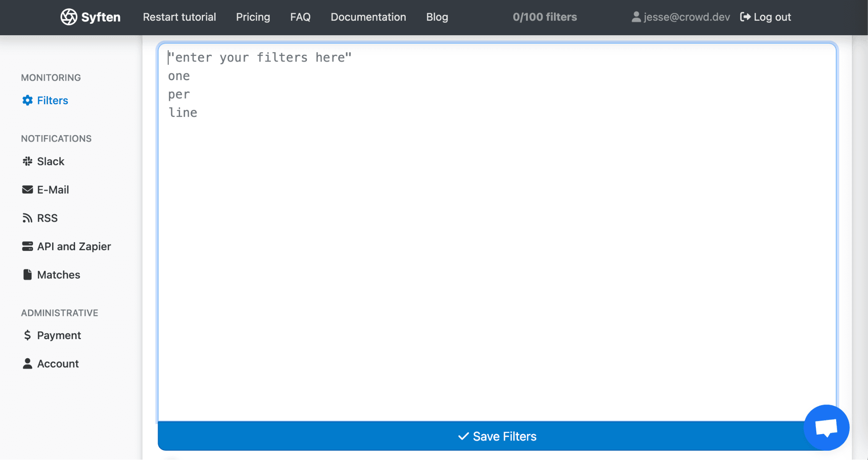Go to Documentation in navbar
The image size is (868, 460).
(368, 17)
